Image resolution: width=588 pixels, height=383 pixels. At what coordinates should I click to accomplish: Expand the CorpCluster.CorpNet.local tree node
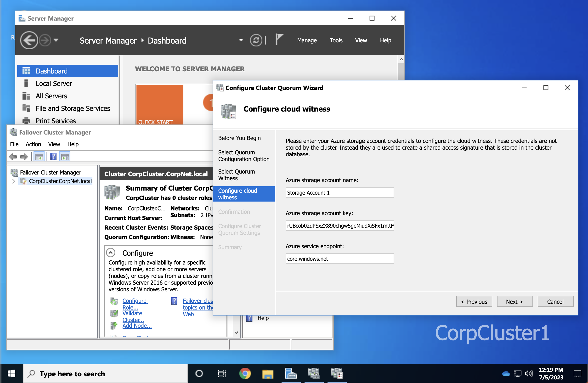[x=14, y=181]
